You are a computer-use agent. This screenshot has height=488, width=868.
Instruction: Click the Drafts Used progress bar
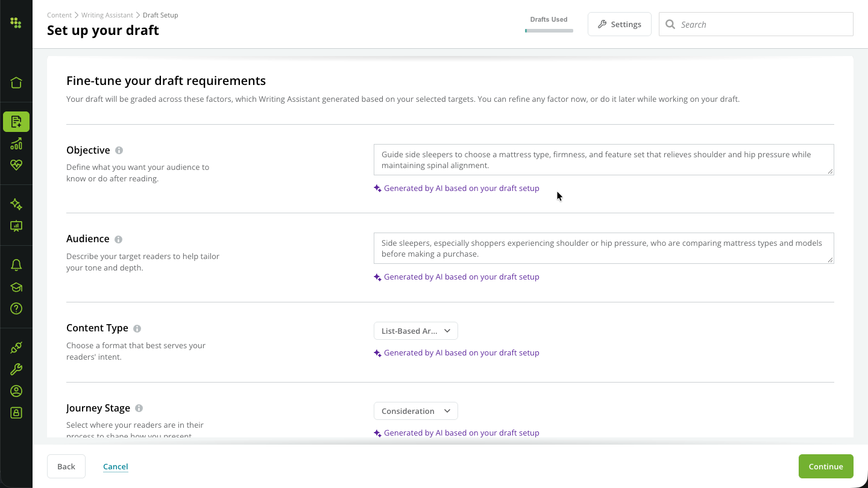pos(549,31)
